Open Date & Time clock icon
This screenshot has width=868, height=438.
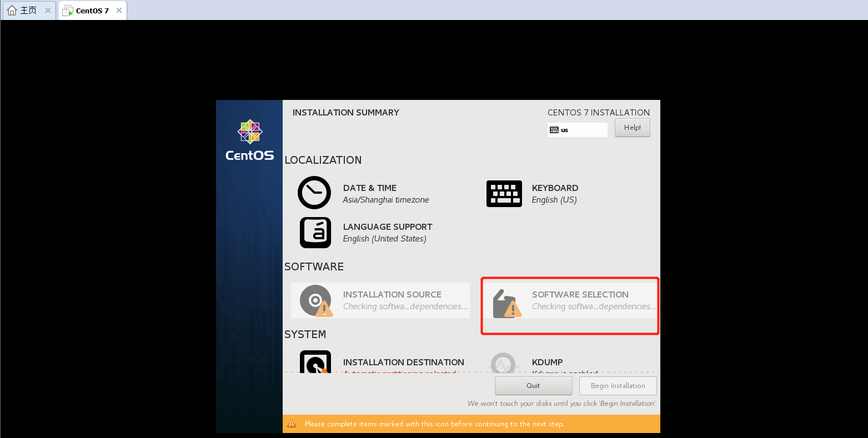[x=314, y=193]
